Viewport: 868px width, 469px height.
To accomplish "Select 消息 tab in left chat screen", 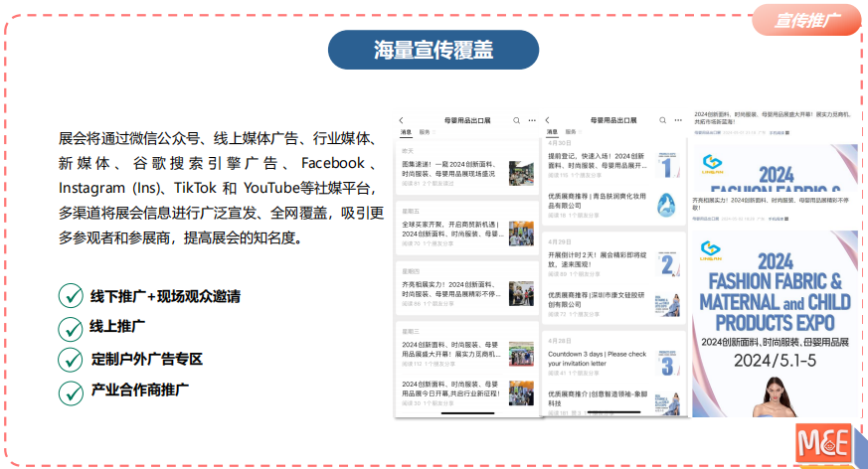I will pyautogui.click(x=406, y=132).
